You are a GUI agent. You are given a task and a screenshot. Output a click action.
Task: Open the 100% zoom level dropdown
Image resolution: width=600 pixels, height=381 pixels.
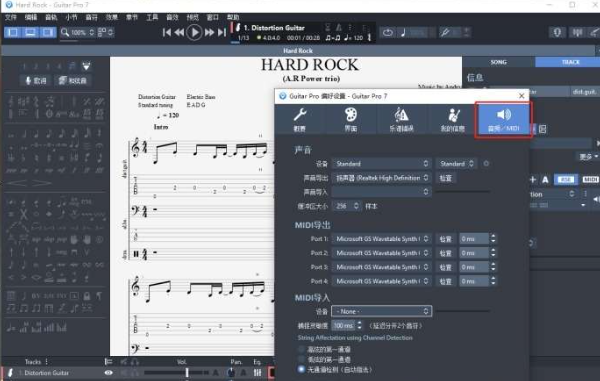pos(82,33)
